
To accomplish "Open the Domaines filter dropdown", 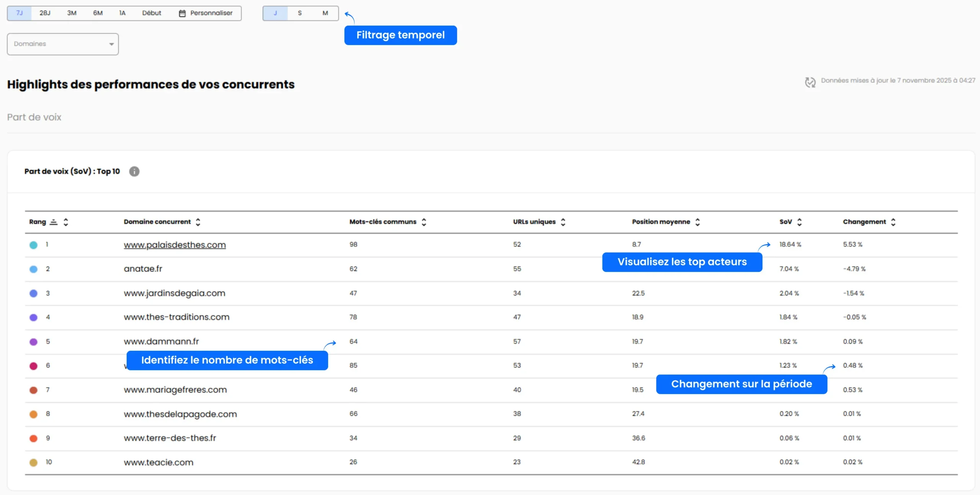I will 62,44.
